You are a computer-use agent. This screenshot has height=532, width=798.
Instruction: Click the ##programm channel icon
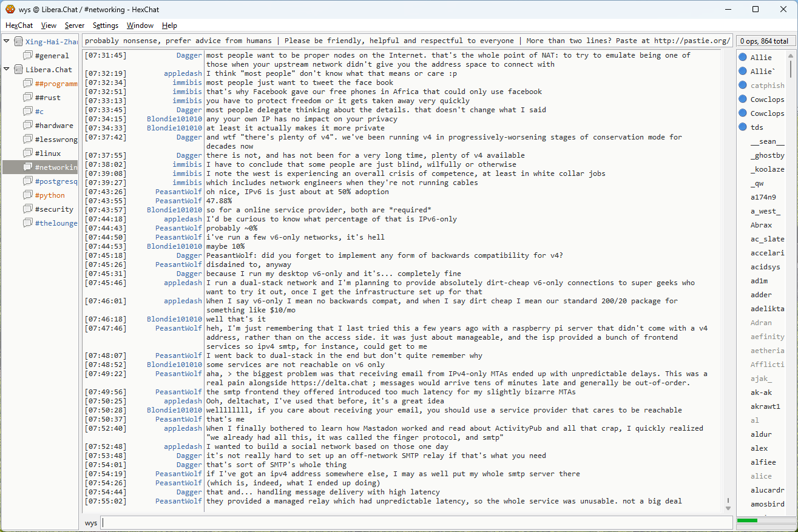point(28,83)
